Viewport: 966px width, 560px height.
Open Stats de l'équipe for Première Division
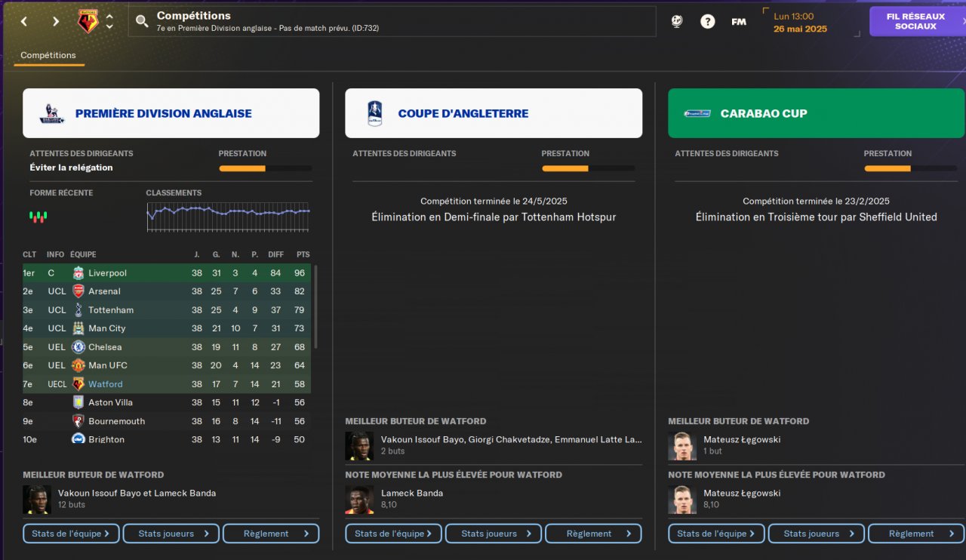[x=71, y=534]
